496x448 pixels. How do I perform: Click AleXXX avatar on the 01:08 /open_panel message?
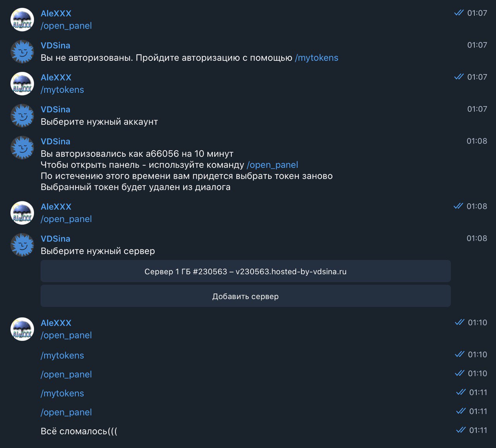[x=22, y=213]
